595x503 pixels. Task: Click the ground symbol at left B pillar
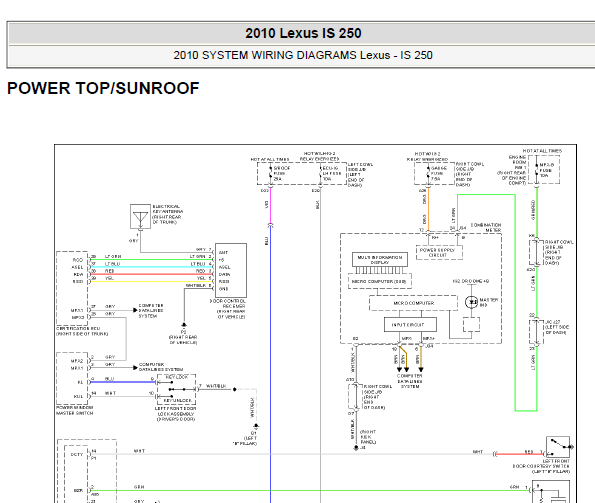click(256, 426)
